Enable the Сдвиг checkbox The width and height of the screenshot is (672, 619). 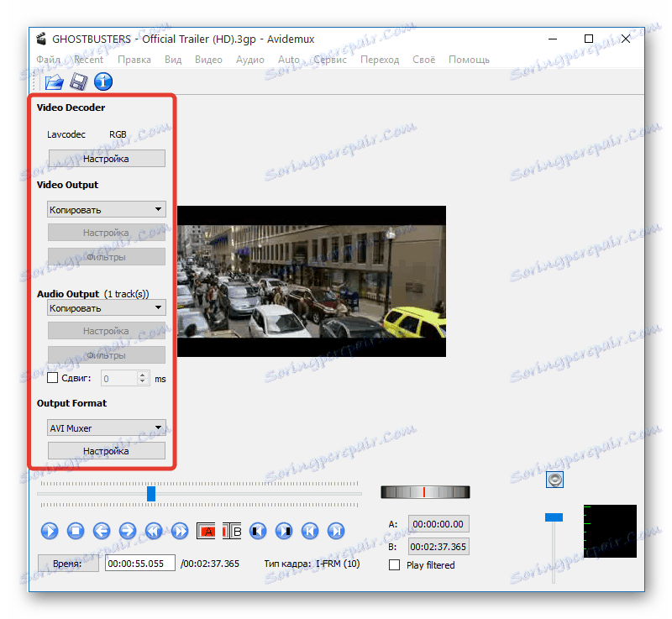click(x=53, y=379)
